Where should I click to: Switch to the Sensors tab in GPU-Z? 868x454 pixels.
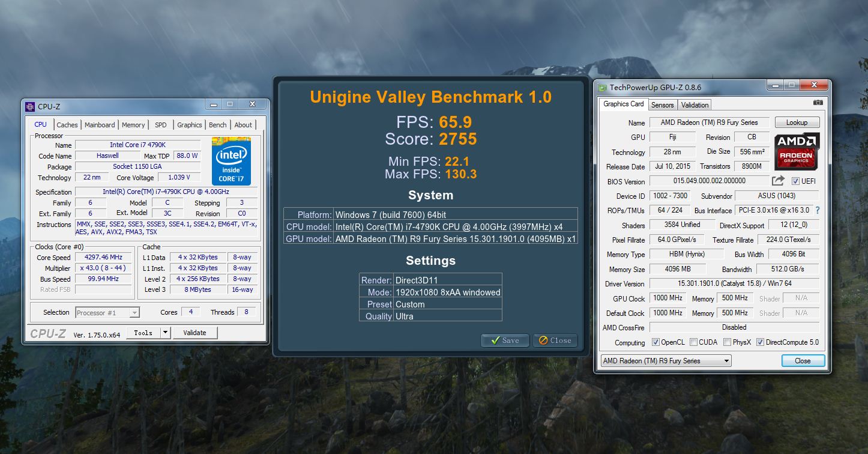pyautogui.click(x=663, y=105)
